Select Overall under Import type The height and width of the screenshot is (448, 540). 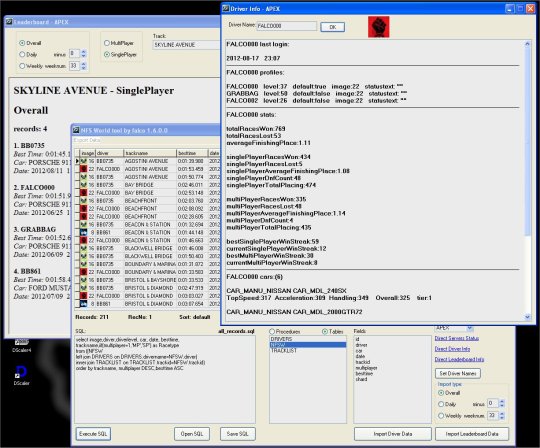pyautogui.click(x=441, y=393)
